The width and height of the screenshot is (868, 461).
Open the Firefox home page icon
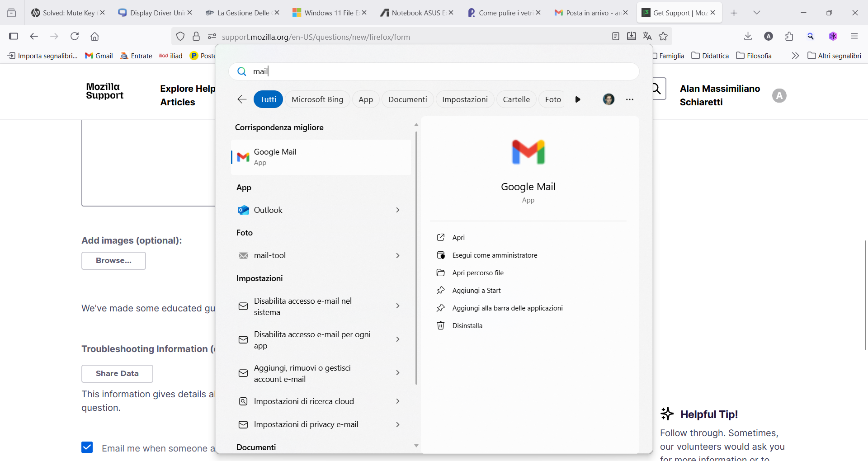(x=94, y=36)
